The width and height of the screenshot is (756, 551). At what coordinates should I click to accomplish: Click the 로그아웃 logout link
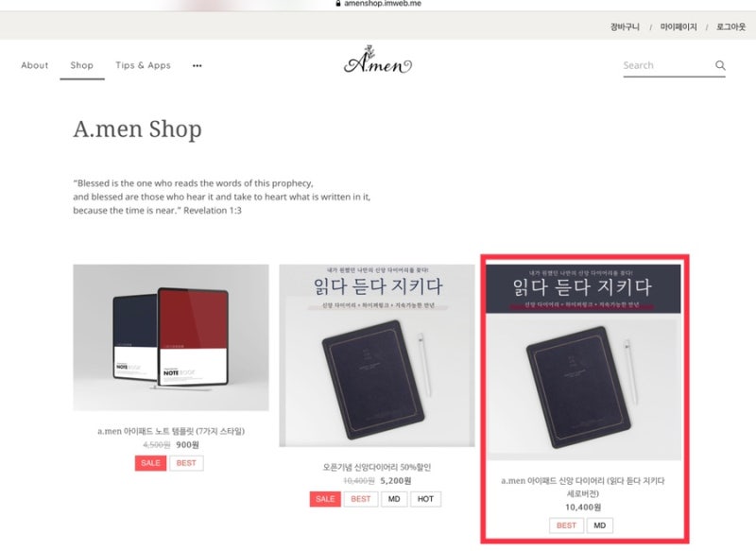pos(730,27)
